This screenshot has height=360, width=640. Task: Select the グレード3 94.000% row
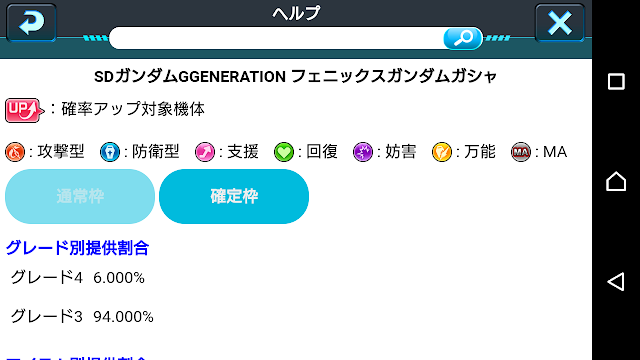pos(82,316)
